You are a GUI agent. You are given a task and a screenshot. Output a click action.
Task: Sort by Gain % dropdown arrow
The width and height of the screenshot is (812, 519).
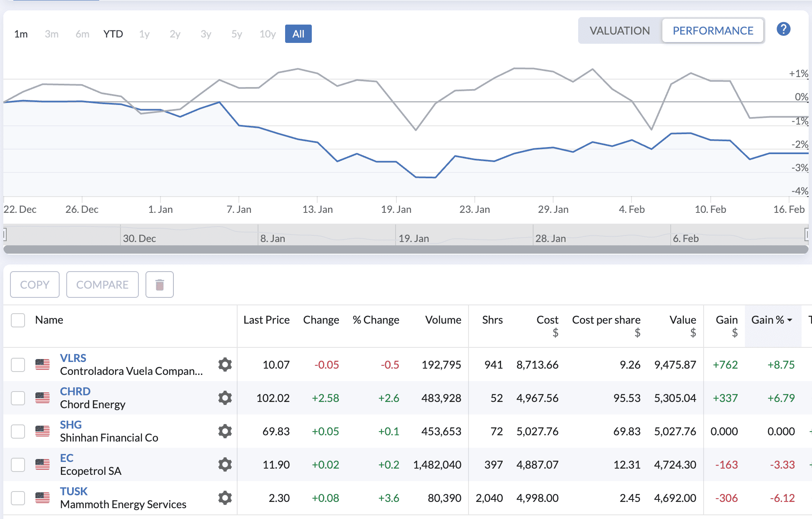(790, 320)
